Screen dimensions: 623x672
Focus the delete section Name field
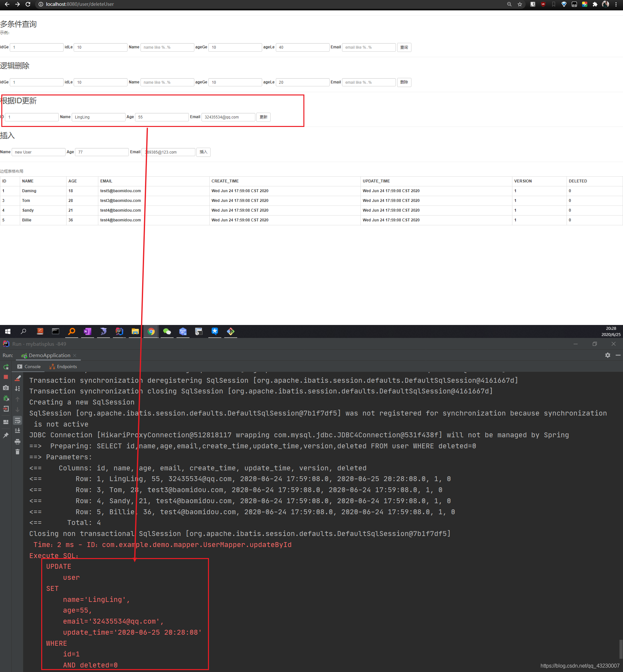(x=167, y=82)
